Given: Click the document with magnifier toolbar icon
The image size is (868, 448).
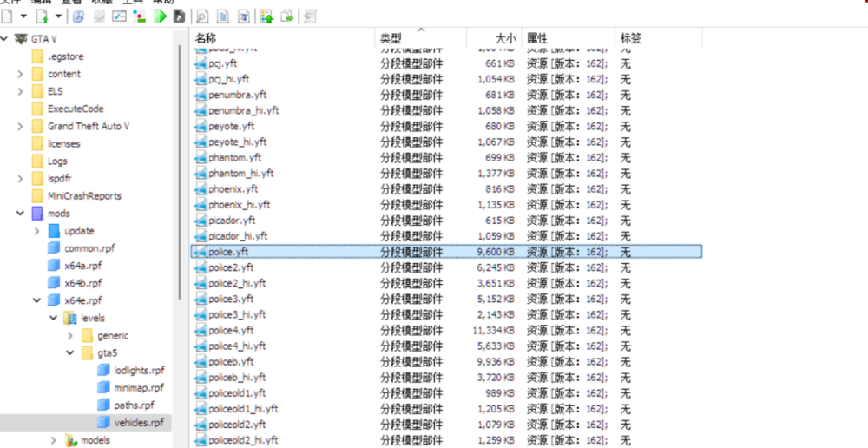Looking at the screenshot, I should click(x=202, y=16).
